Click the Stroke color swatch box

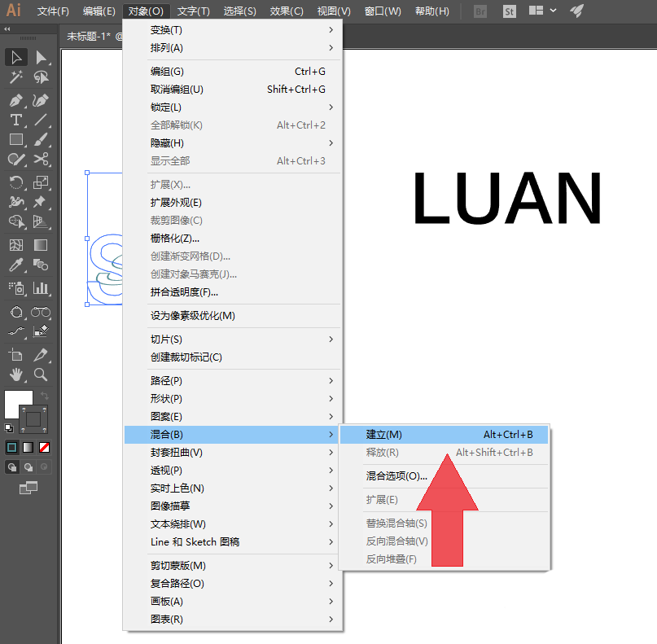pos(33,419)
